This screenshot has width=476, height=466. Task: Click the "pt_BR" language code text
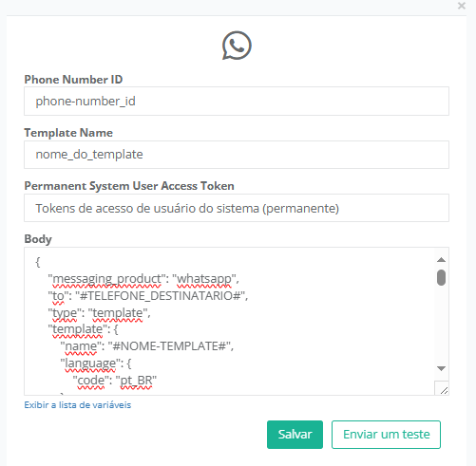137,381
